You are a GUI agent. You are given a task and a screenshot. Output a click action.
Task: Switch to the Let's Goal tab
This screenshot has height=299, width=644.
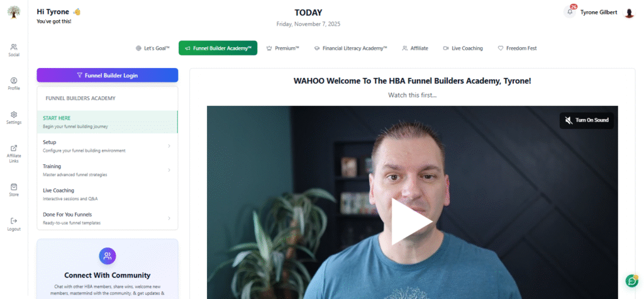tap(152, 48)
